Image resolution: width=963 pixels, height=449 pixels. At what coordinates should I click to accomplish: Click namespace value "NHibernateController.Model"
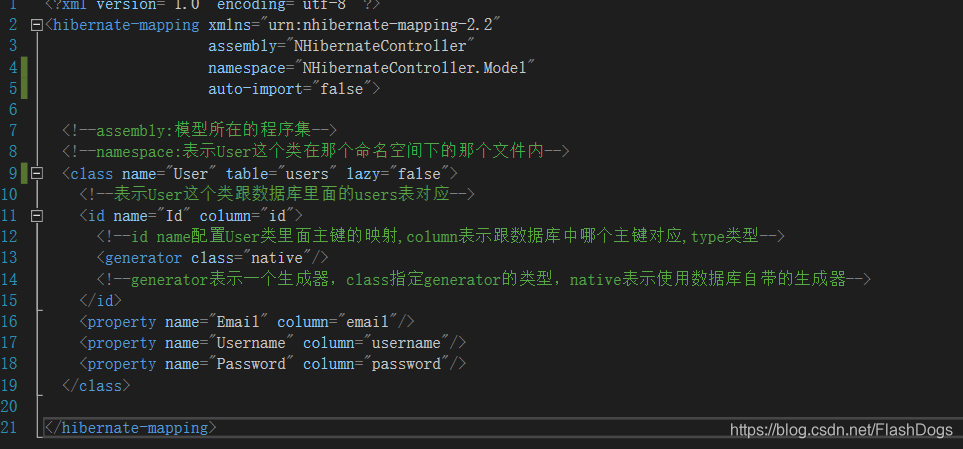coord(415,68)
